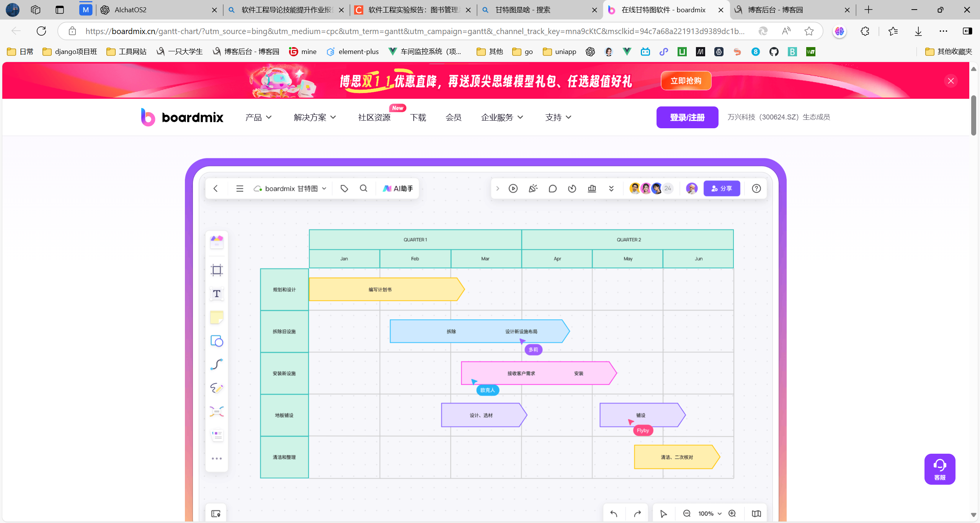This screenshot has width=980, height=523.
Task: Open the favorites list icon
Action: click(893, 31)
